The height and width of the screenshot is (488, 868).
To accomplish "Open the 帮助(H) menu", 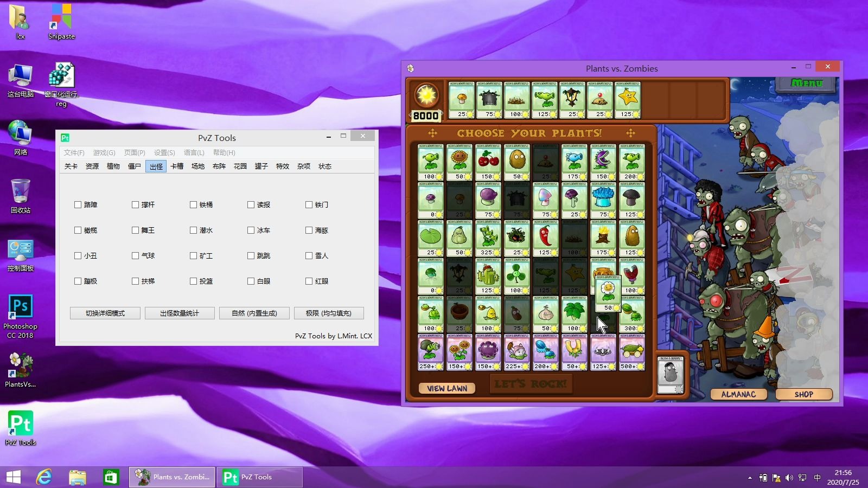I will tap(224, 153).
